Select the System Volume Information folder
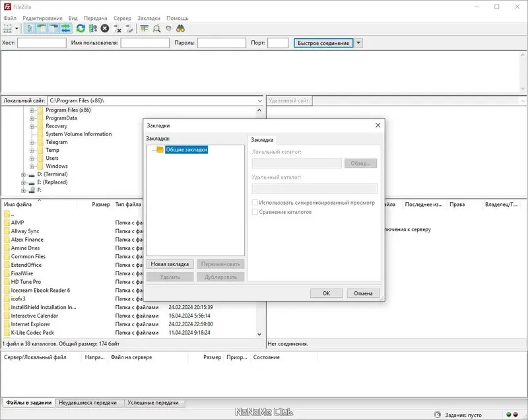Image resolution: width=528 pixels, height=420 pixels. [x=79, y=134]
